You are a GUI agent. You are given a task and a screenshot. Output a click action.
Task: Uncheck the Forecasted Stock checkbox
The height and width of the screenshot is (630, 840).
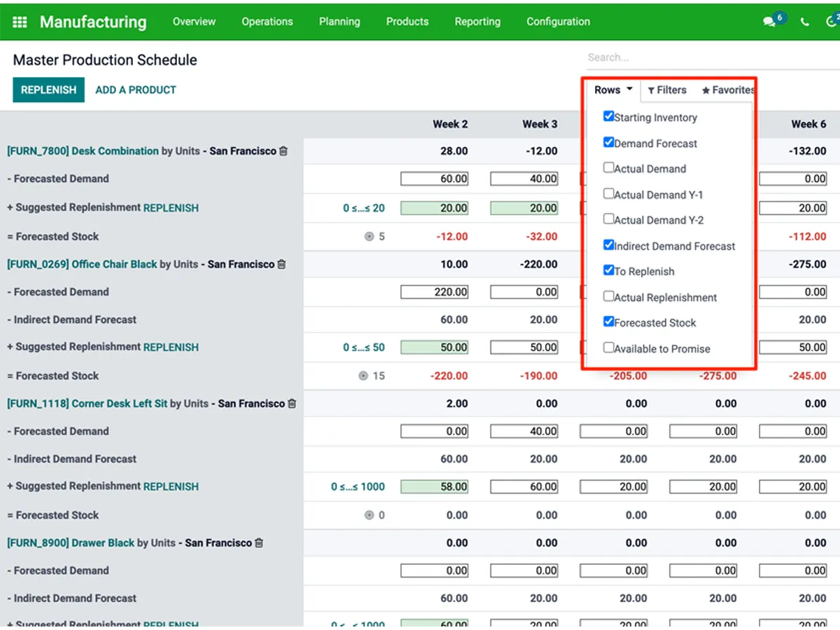point(608,321)
